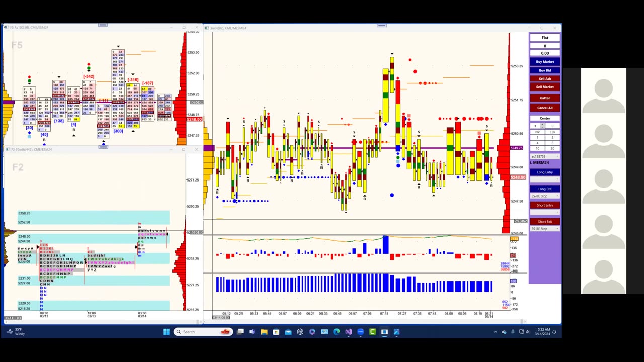Click the Short Entry button
The width and height of the screenshot is (644, 362).
545,205
